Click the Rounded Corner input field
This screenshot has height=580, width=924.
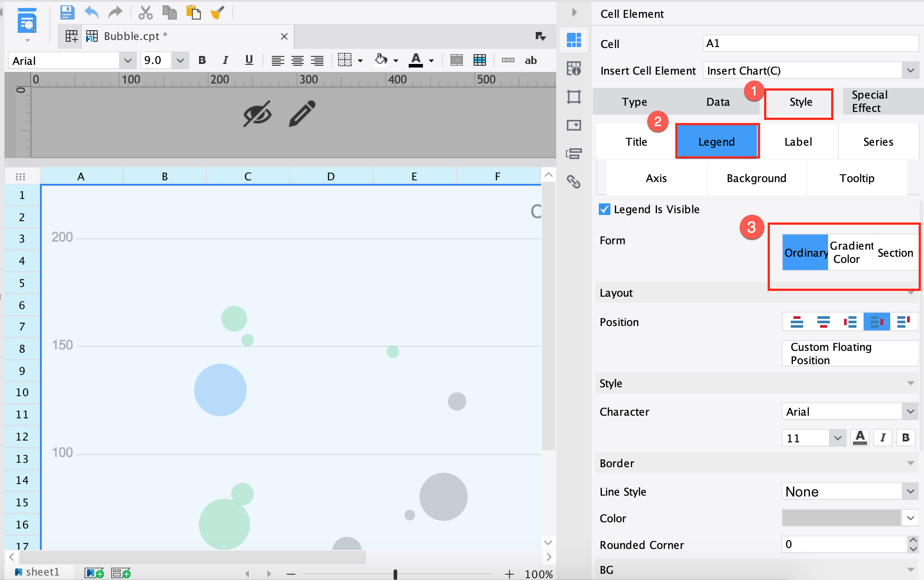coord(843,544)
